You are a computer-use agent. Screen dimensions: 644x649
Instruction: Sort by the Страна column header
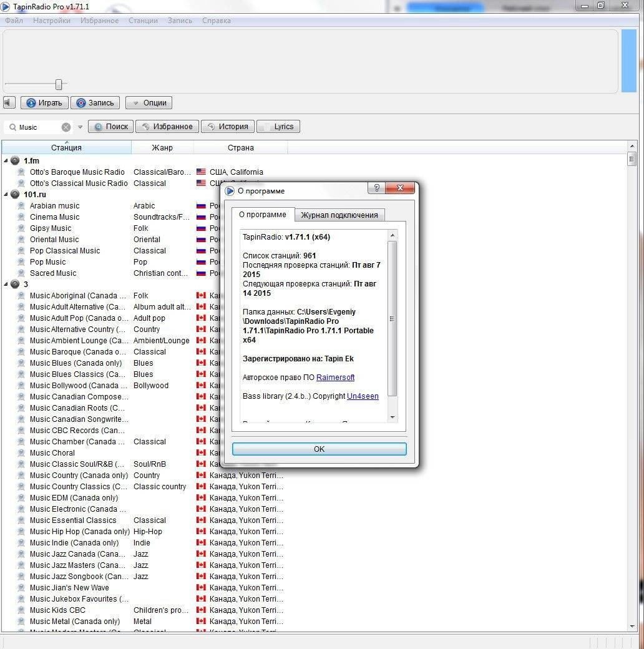tap(240, 148)
